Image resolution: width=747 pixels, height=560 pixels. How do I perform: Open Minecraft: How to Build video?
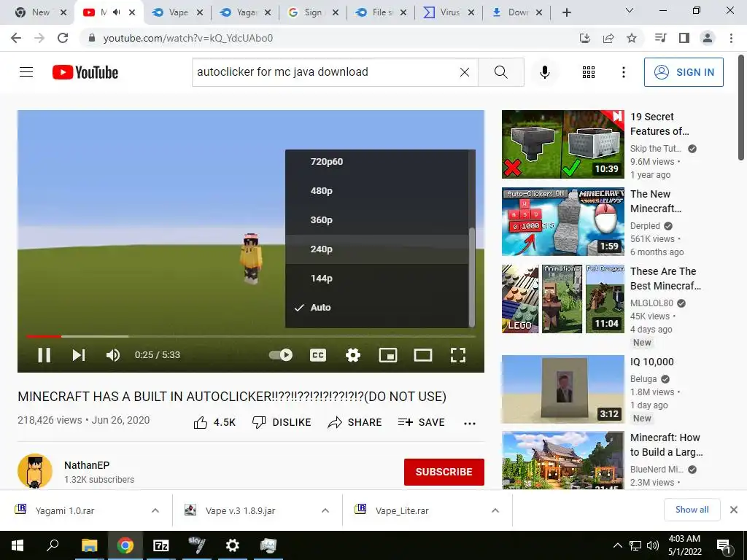pos(562,460)
